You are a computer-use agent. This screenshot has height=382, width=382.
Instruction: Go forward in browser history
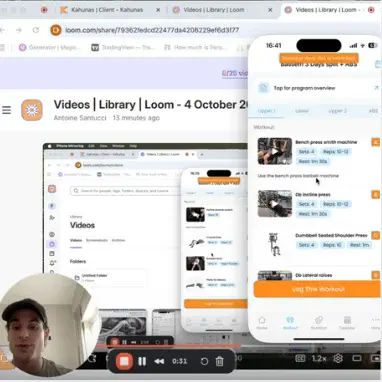click(x=19, y=30)
